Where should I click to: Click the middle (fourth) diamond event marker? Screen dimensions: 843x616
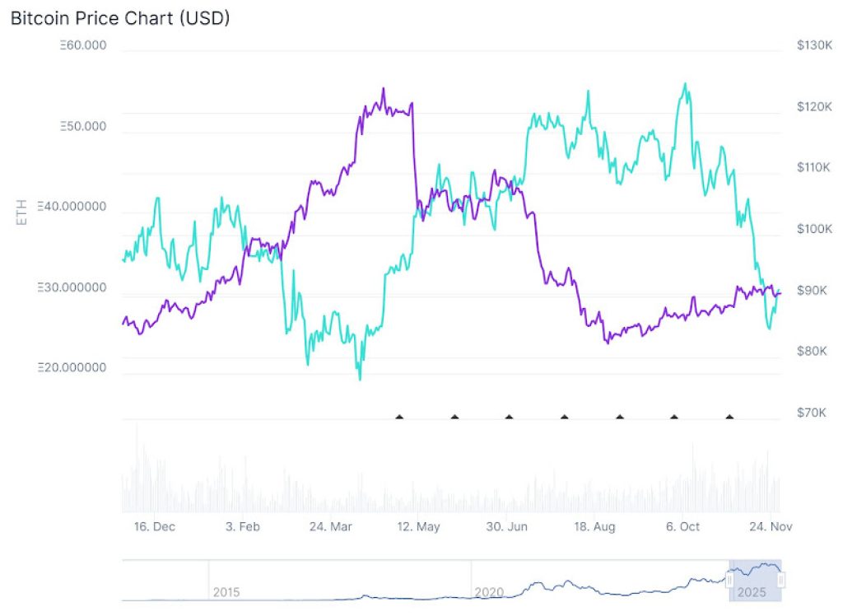click(564, 417)
